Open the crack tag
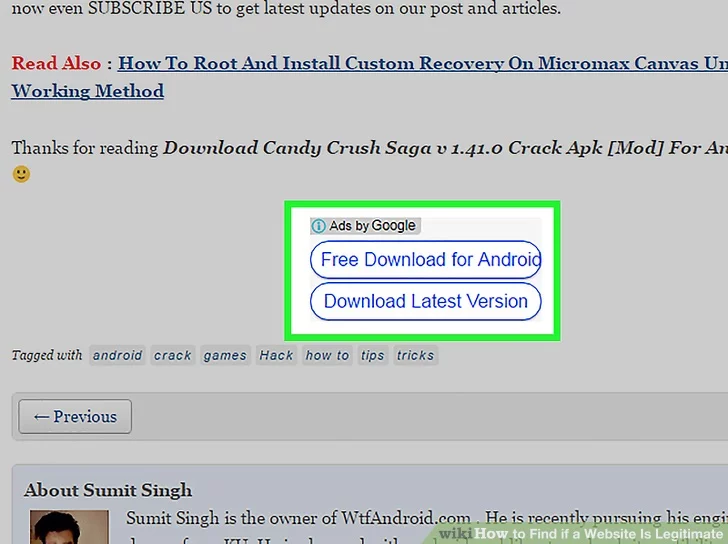 (x=173, y=355)
